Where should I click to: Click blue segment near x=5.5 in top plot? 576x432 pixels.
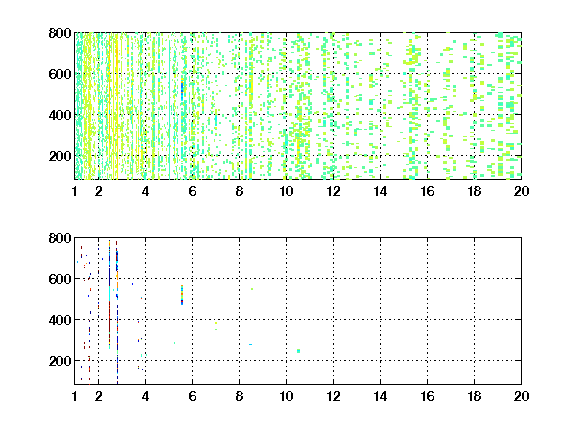pyautogui.click(x=182, y=89)
